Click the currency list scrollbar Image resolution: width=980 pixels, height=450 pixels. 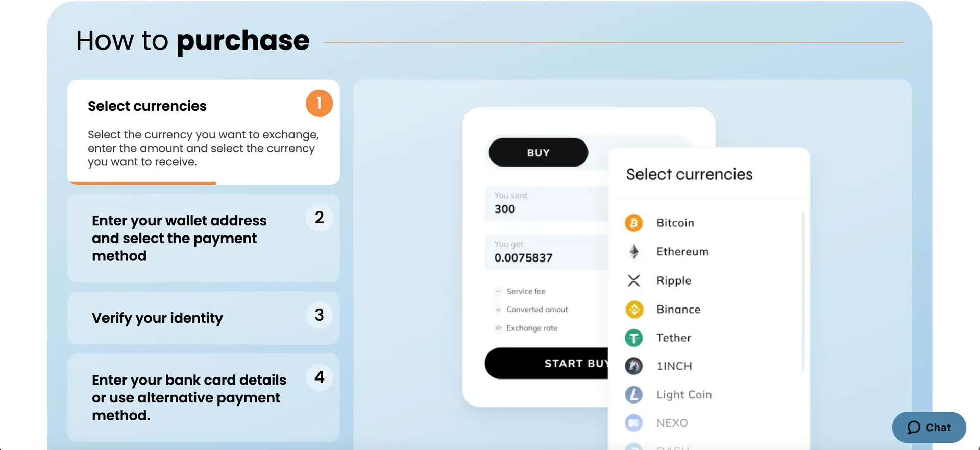(803, 291)
